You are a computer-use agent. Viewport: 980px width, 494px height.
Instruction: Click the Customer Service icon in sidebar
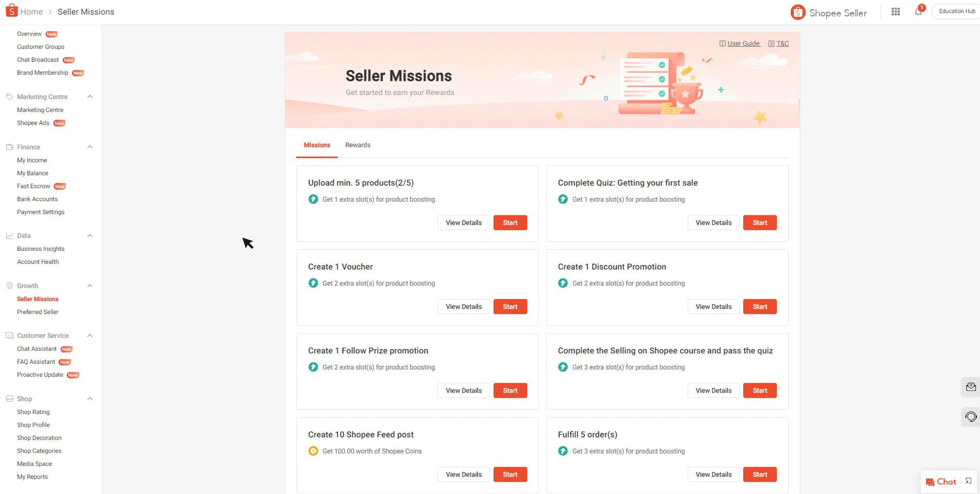coord(9,335)
